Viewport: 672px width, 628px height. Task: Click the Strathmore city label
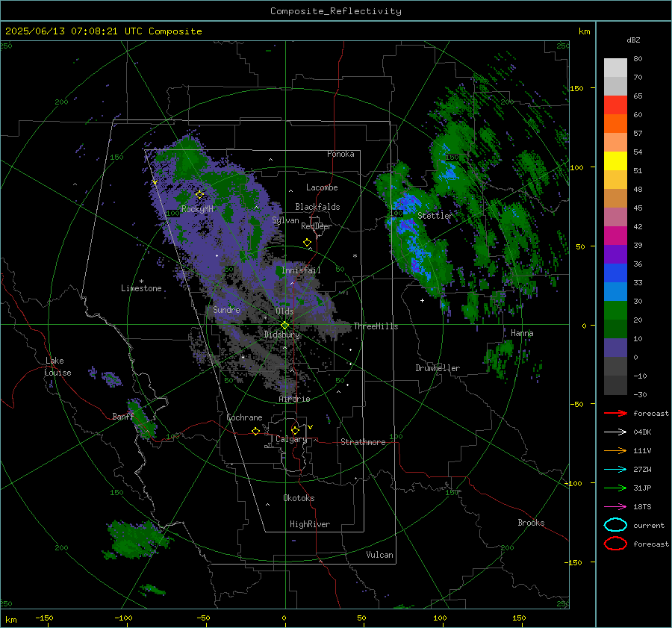[363, 442]
